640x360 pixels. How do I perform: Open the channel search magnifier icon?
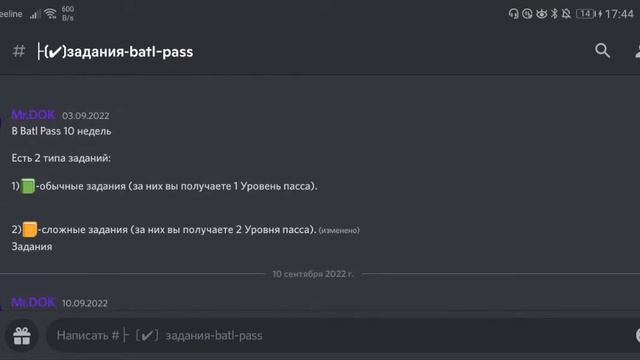602,51
